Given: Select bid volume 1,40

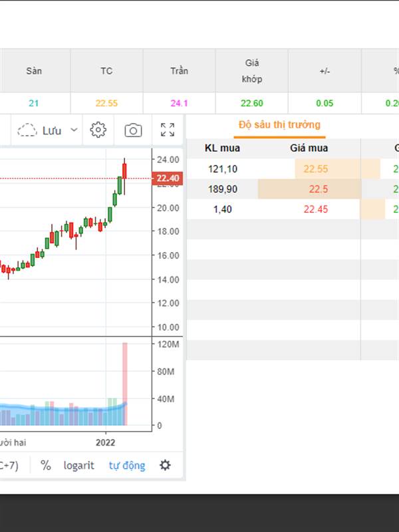Looking at the screenshot, I should [x=223, y=209].
